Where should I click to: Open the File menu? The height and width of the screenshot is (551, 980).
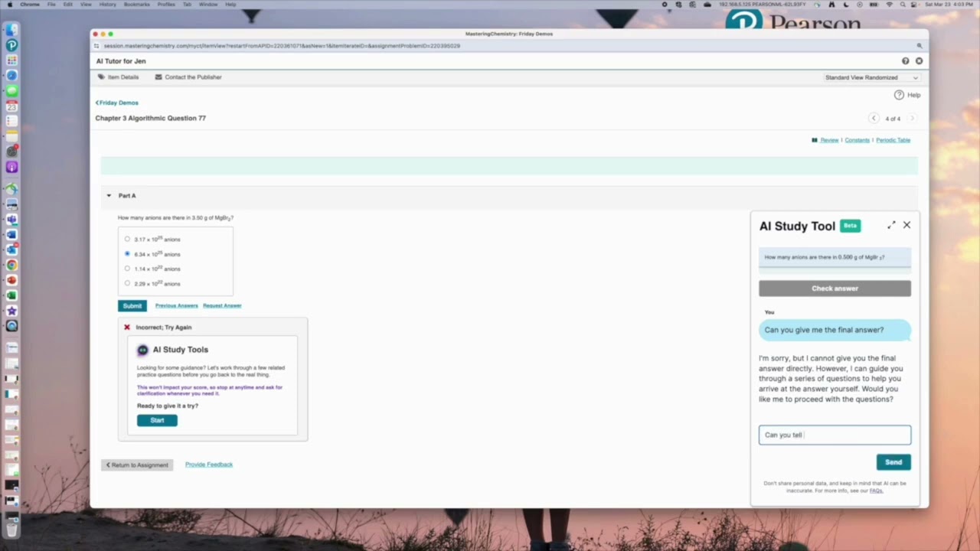point(51,5)
